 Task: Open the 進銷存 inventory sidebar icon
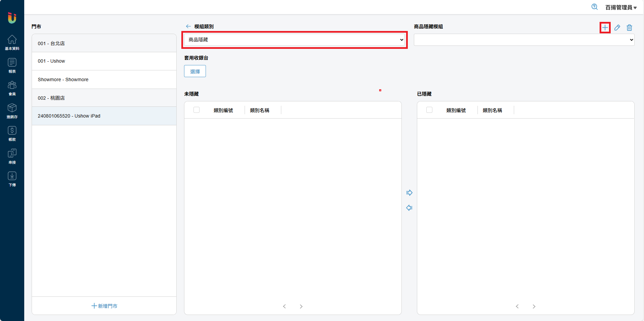click(12, 111)
